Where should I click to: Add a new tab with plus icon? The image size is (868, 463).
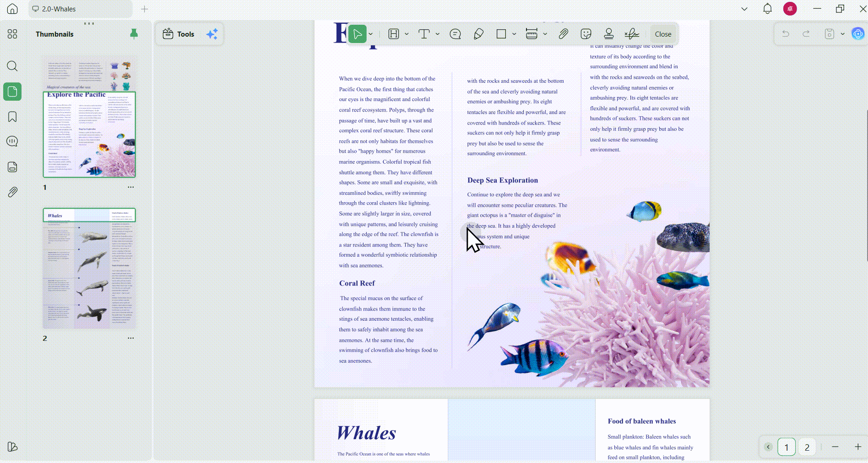point(145,9)
